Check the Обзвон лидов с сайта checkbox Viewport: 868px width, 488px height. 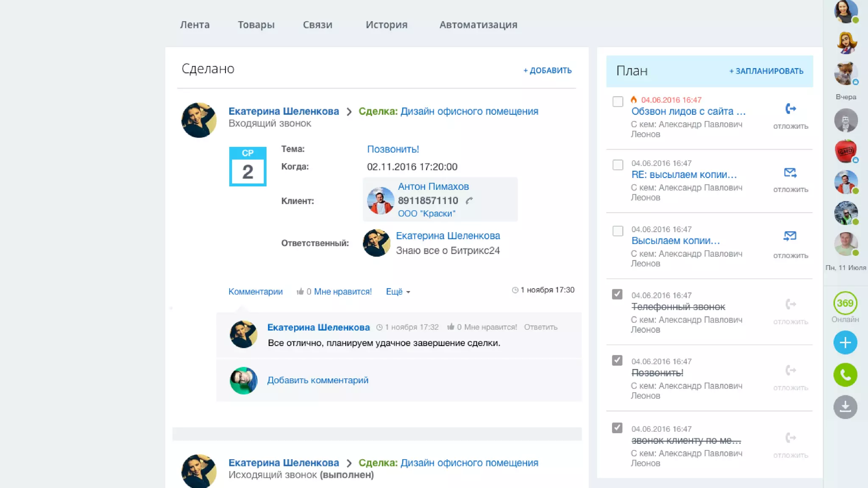coord(618,102)
